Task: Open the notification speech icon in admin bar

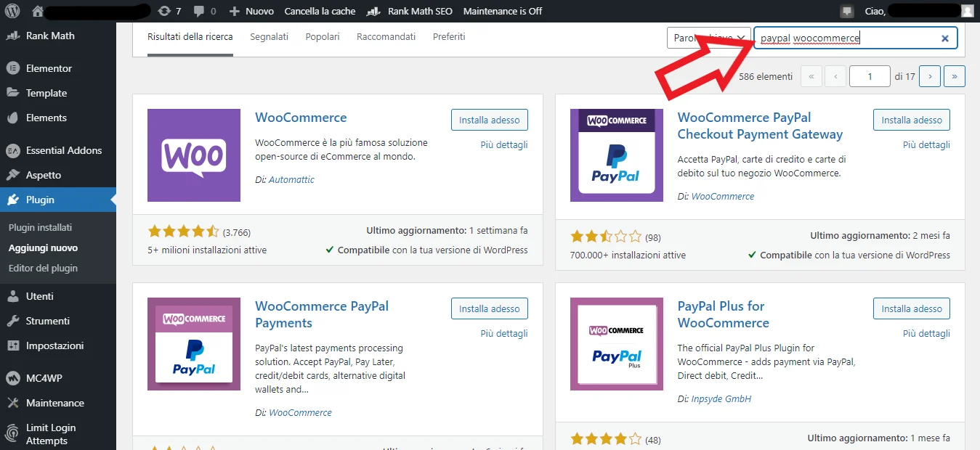Action: pyautogui.click(x=846, y=11)
